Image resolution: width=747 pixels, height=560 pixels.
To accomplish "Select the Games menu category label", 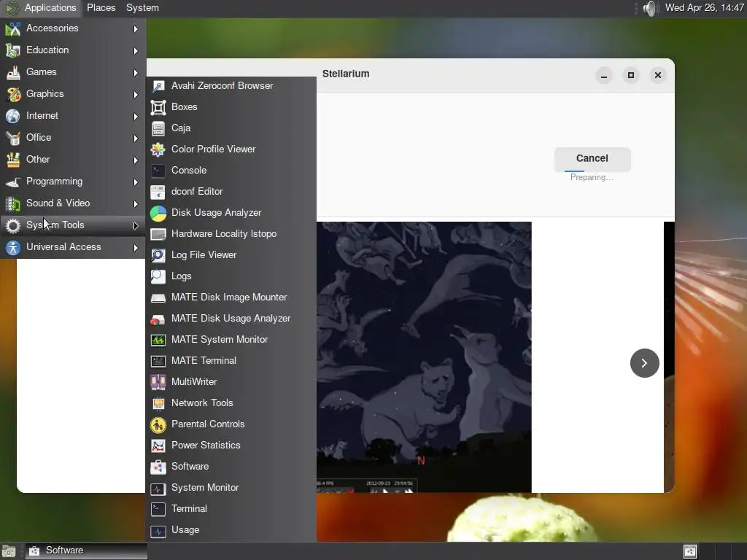I will click(x=42, y=72).
